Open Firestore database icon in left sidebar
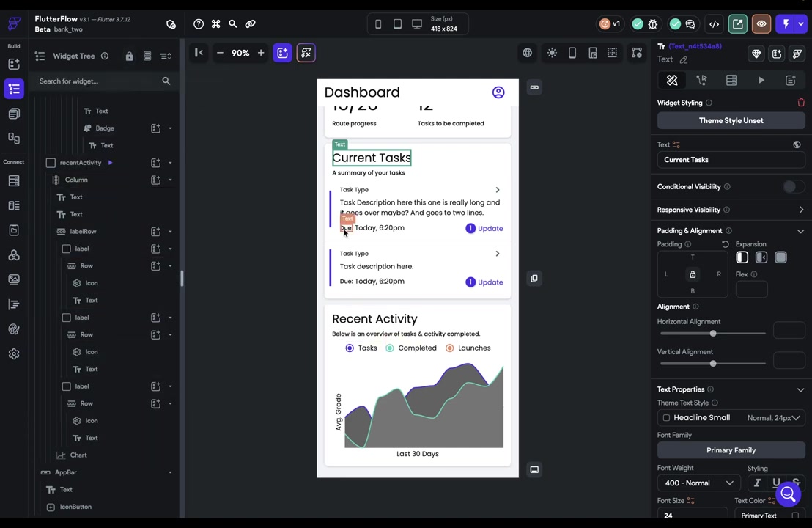This screenshot has width=812, height=528. (x=14, y=181)
